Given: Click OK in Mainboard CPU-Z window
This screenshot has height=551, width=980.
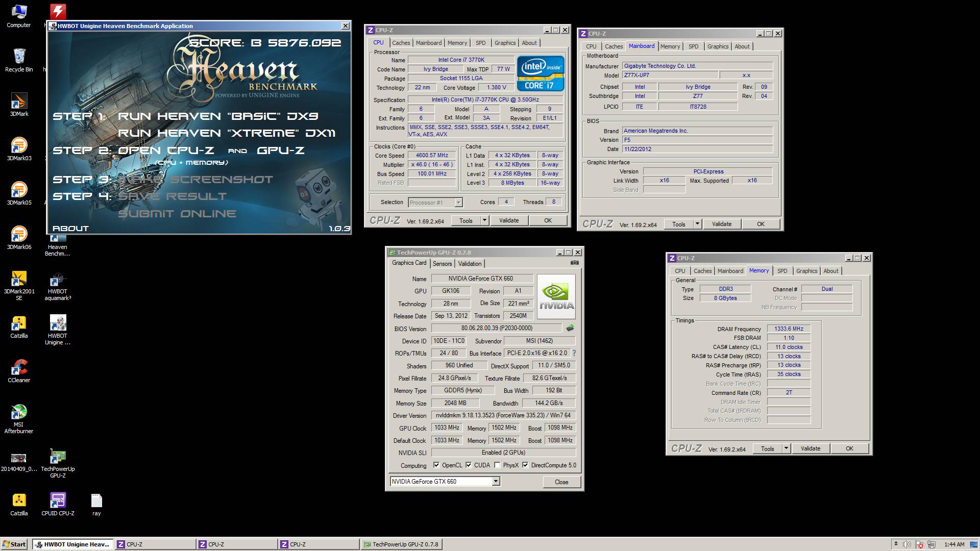Looking at the screenshot, I should click(761, 224).
